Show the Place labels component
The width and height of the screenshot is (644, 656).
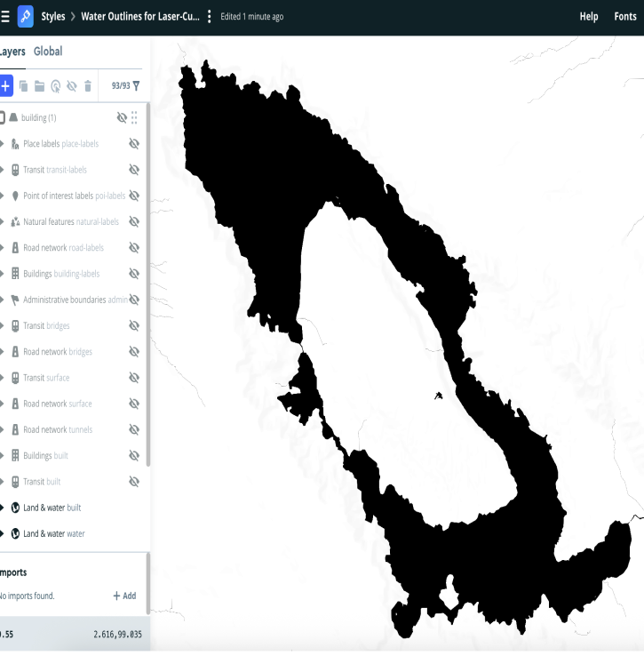(x=134, y=144)
